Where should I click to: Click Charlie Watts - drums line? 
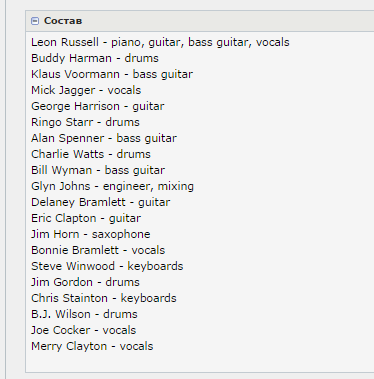[91, 154]
